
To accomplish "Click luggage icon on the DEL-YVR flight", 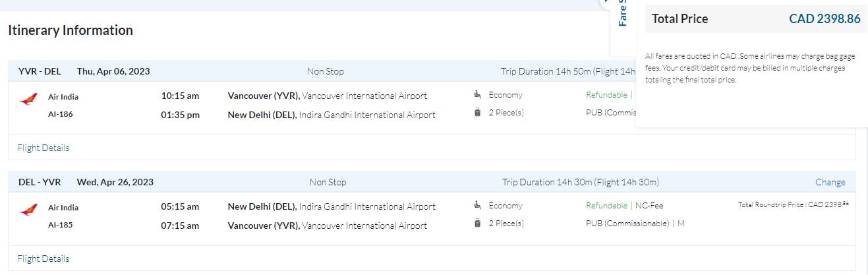I will [x=477, y=224].
